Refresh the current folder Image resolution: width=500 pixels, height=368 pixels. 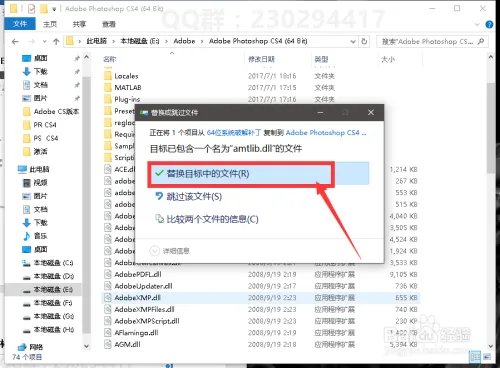tap(364, 41)
